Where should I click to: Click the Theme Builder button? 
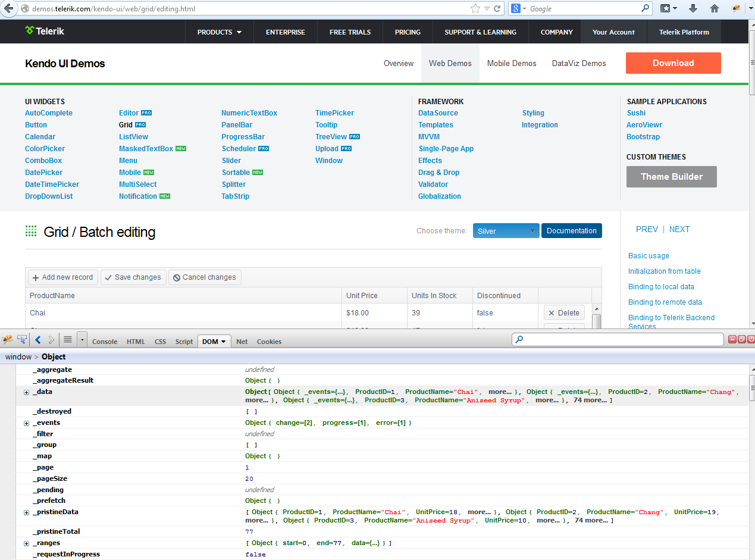point(672,177)
